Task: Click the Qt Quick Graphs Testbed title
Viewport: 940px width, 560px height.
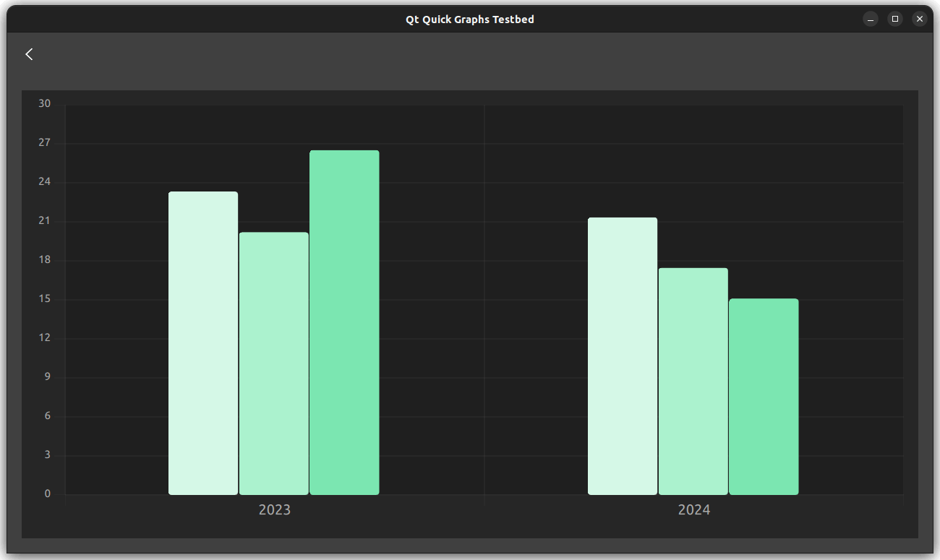Action: point(470,20)
